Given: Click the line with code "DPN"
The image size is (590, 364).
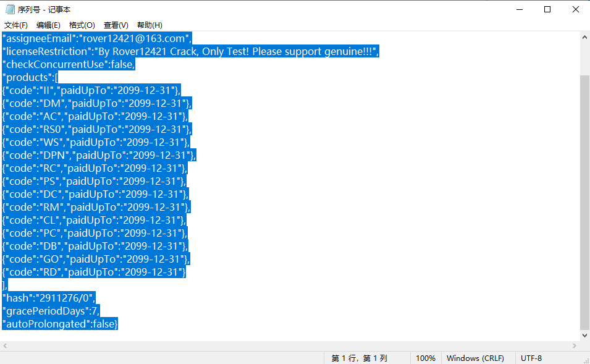Looking at the screenshot, I should pos(99,155).
